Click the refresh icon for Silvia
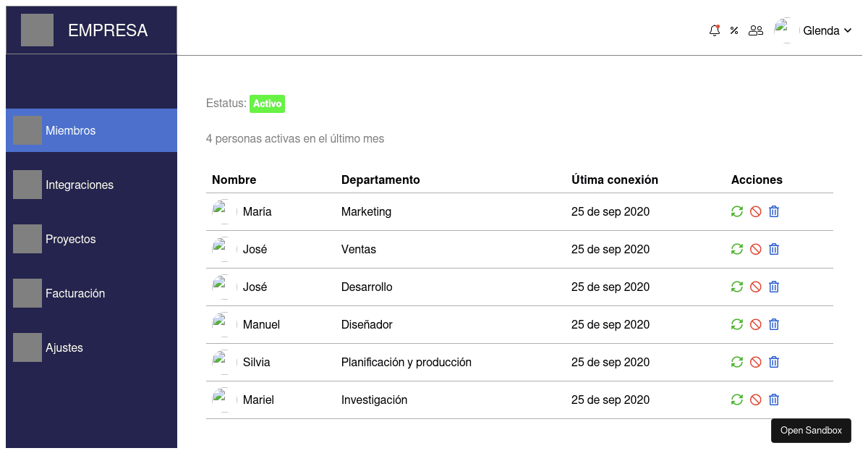868x456 pixels. (x=737, y=362)
